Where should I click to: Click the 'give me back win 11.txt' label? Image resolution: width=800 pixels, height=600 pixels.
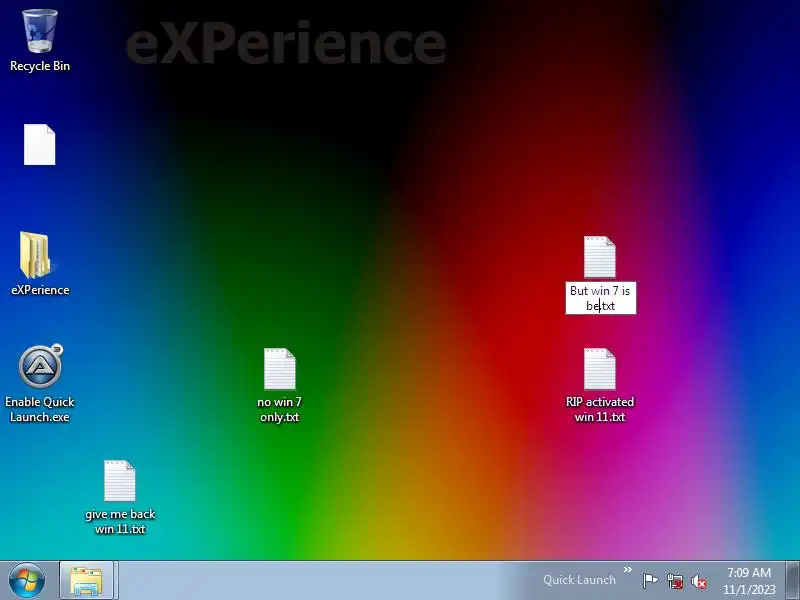click(120, 521)
